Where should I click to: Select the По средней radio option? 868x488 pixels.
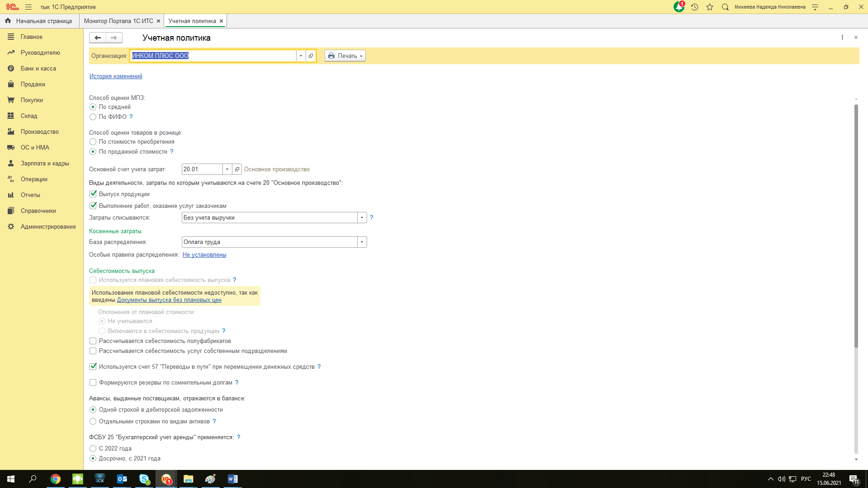tap(93, 107)
